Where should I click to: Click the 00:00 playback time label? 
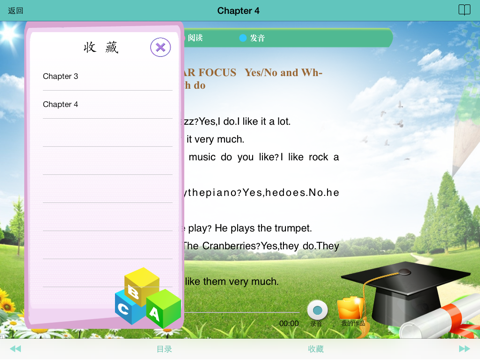coord(289,323)
